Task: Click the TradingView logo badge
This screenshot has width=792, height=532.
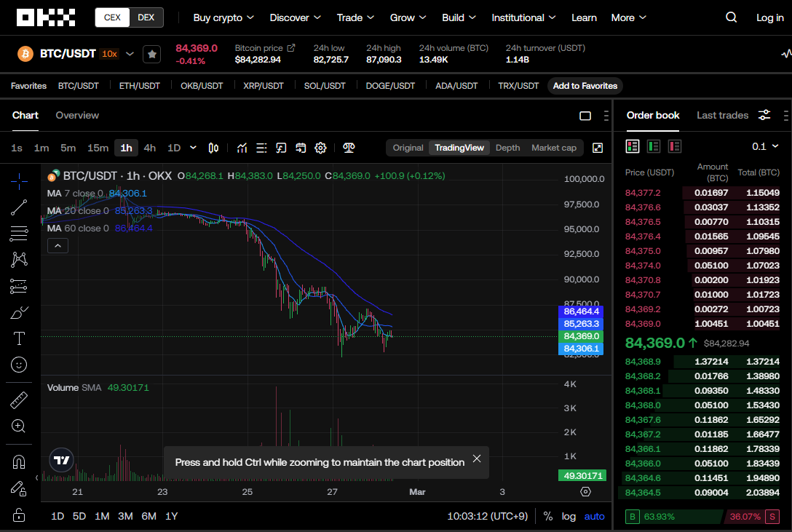Action: click(62, 460)
